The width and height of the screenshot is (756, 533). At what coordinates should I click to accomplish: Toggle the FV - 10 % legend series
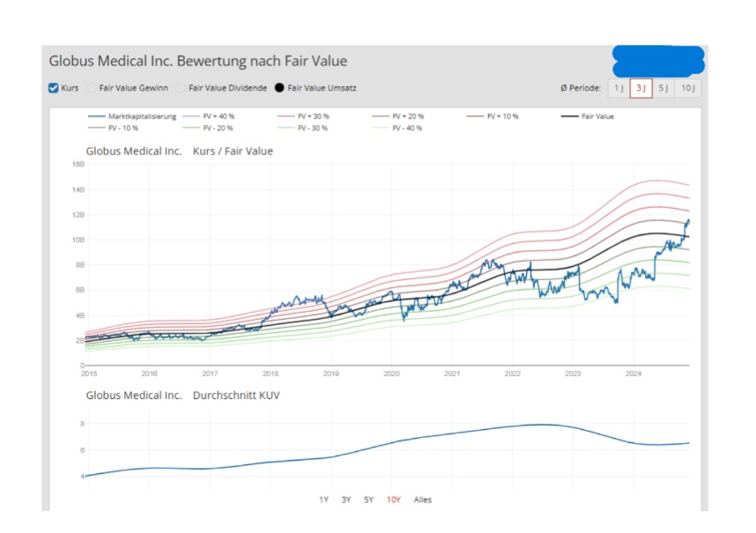click(x=114, y=128)
